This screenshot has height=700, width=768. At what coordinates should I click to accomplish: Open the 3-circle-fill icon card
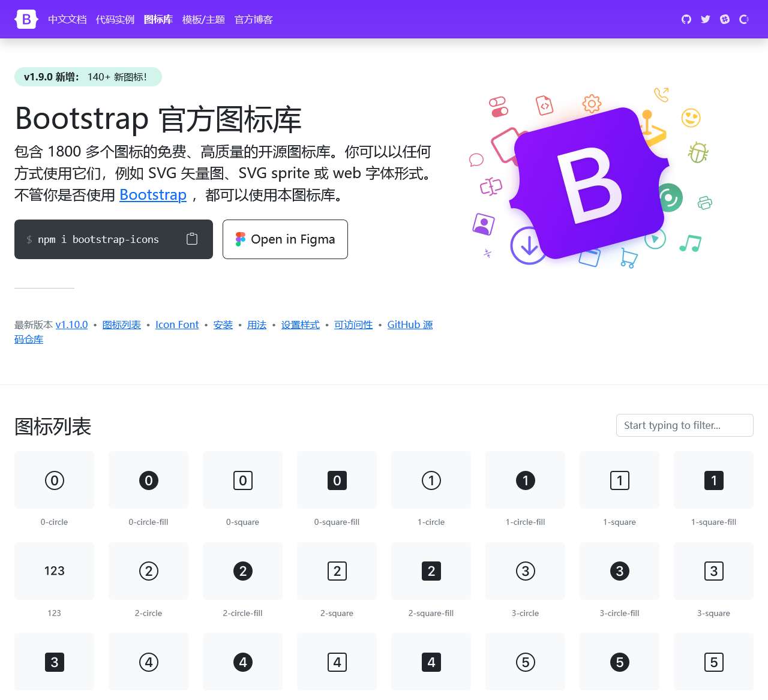click(x=620, y=581)
